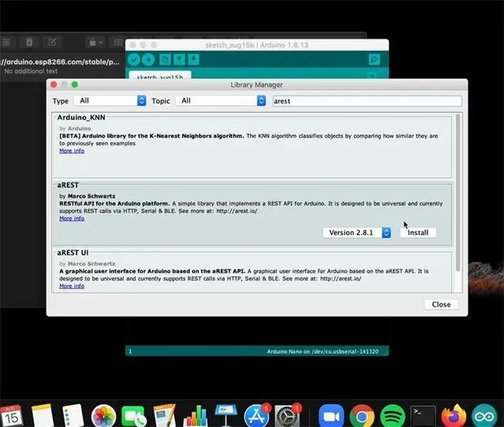Open Keynote from the dock
The image size is (504, 427).
(x=225, y=416)
